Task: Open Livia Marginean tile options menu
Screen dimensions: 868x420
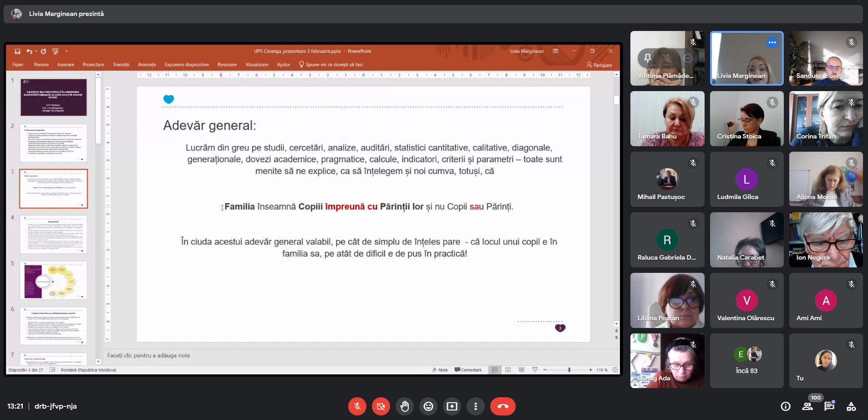Action: (x=772, y=42)
